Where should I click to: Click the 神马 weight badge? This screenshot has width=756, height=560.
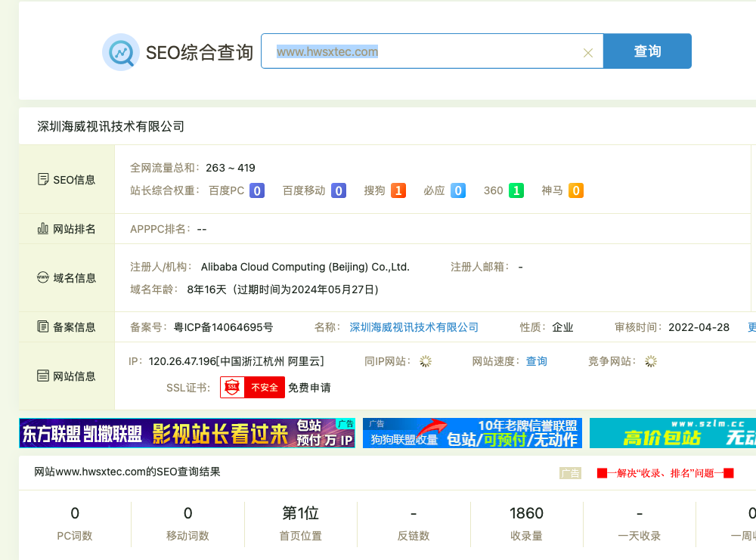click(575, 190)
